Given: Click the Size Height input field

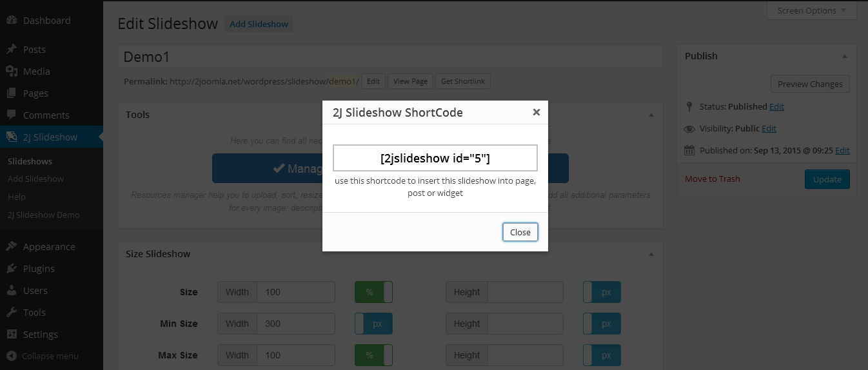Looking at the screenshot, I should [x=526, y=292].
